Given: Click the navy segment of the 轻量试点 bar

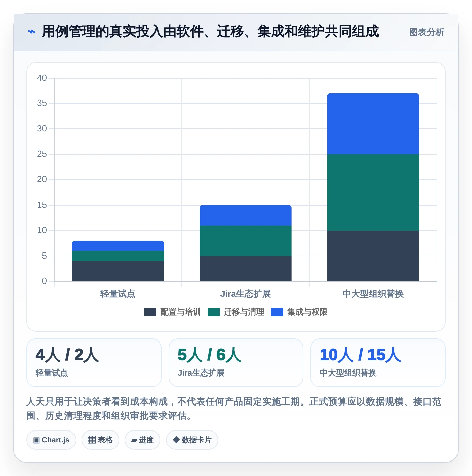Looking at the screenshot, I should point(118,271).
